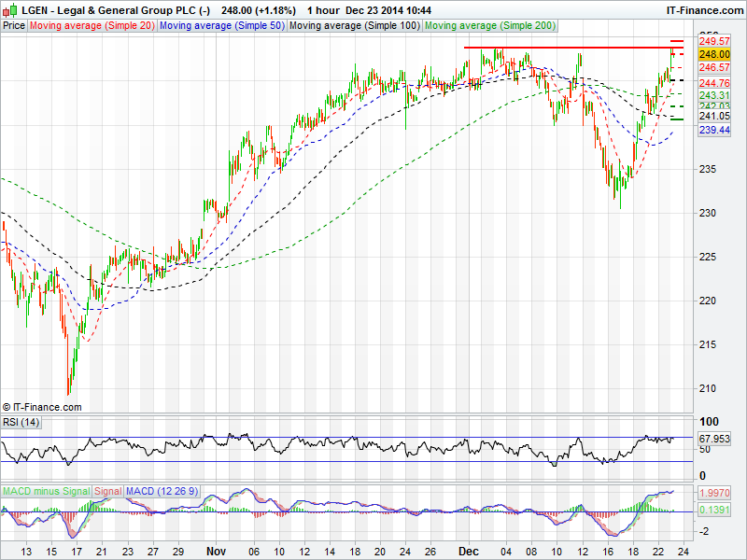Click Moving average (Simple 50) legend label
This screenshot has width=747, height=560.
(221, 25)
